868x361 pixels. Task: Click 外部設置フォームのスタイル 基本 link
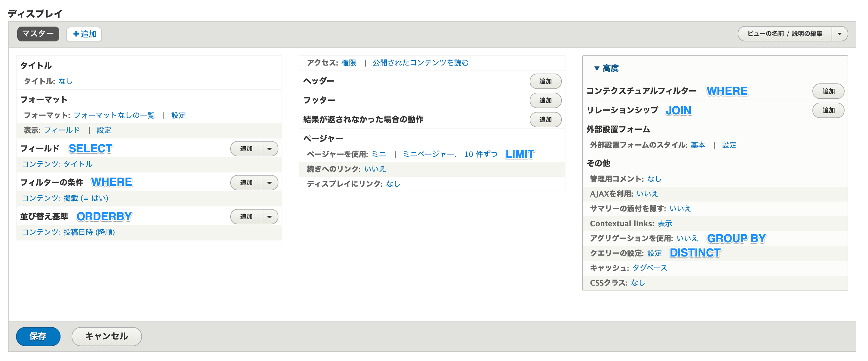coord(698,145)
